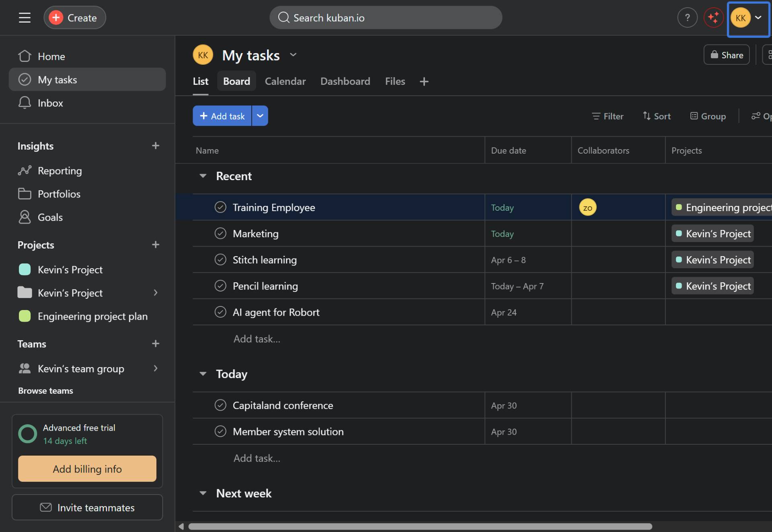Expand Kevin's Project folder chevron
Viewport: 772px width, 532px height.
(156, 293)
